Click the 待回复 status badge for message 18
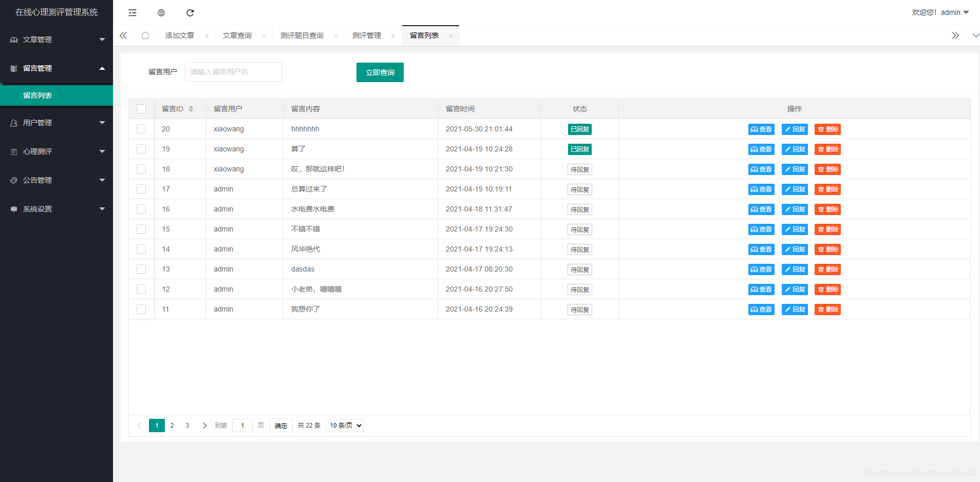 [x=580, y=169]
